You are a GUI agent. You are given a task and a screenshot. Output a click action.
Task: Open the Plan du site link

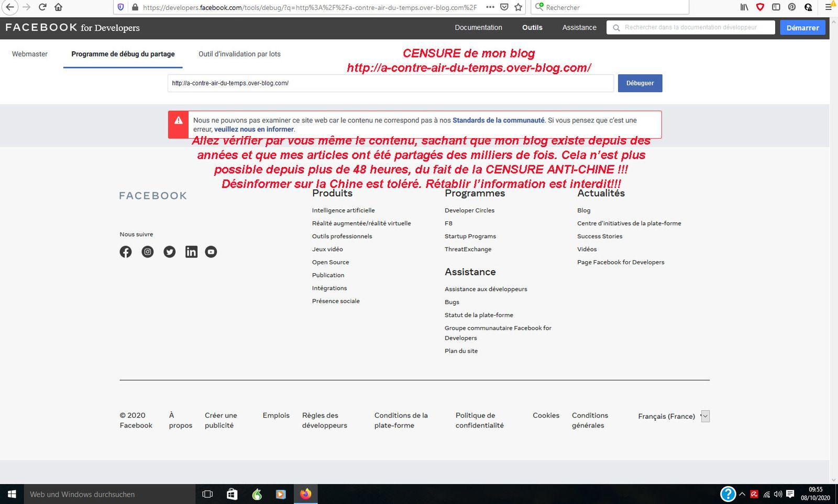461,351
